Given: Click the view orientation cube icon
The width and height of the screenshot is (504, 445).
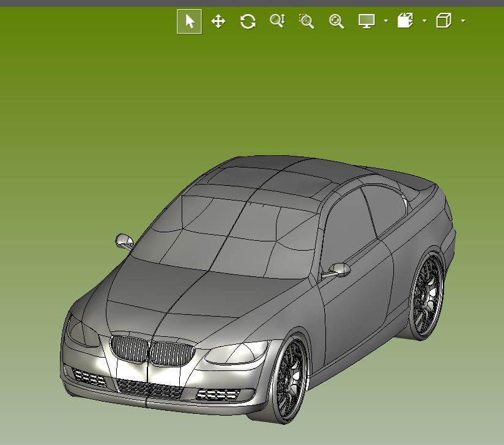Looking at the screenshot, I should [x=443, y=21].
